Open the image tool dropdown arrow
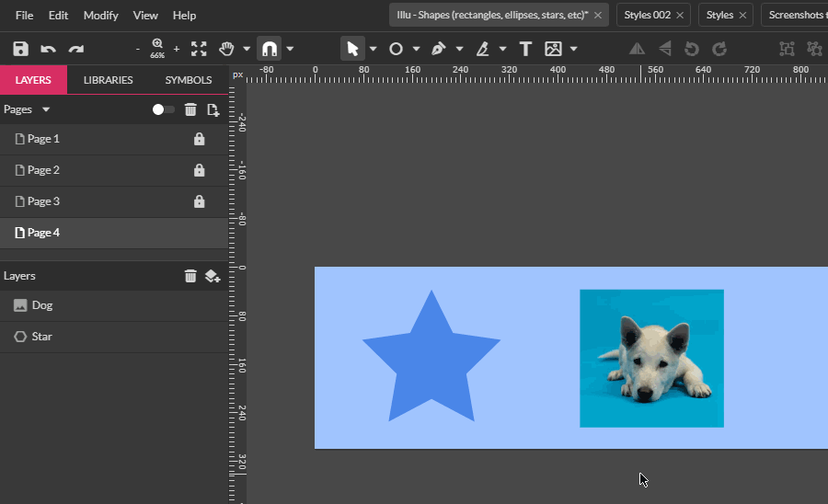Screen dimensions: 828x504 pos(573,49)
